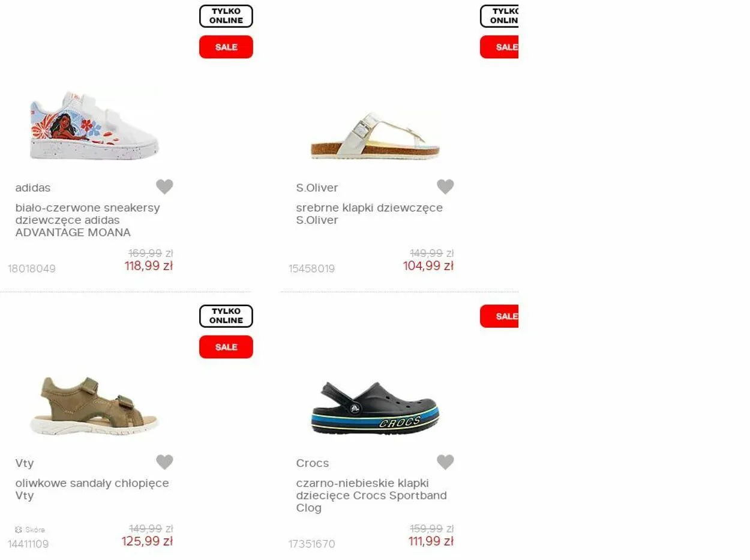Click TYLKO ONLINE badge above adidas sneakers
The width and height of the screenshot is (750, 560).
point(226,16)
